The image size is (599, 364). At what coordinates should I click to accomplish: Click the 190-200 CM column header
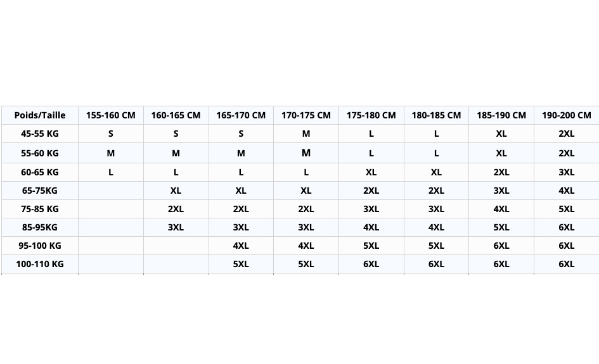click(566, 115)
